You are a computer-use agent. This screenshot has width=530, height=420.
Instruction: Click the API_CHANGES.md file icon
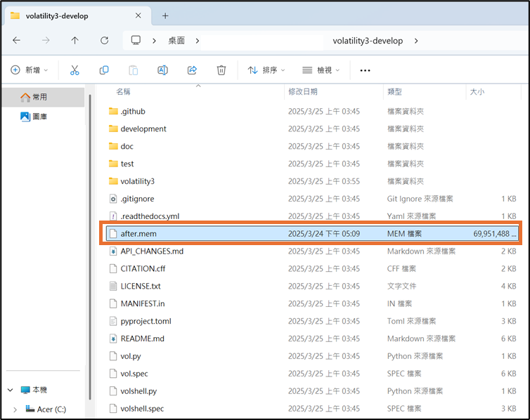point(113,251)
